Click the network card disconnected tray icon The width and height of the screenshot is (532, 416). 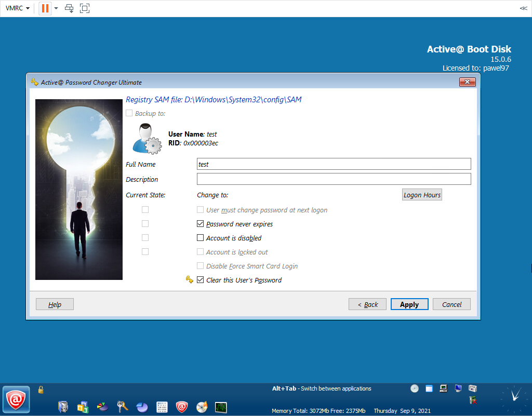click(473, 400)
